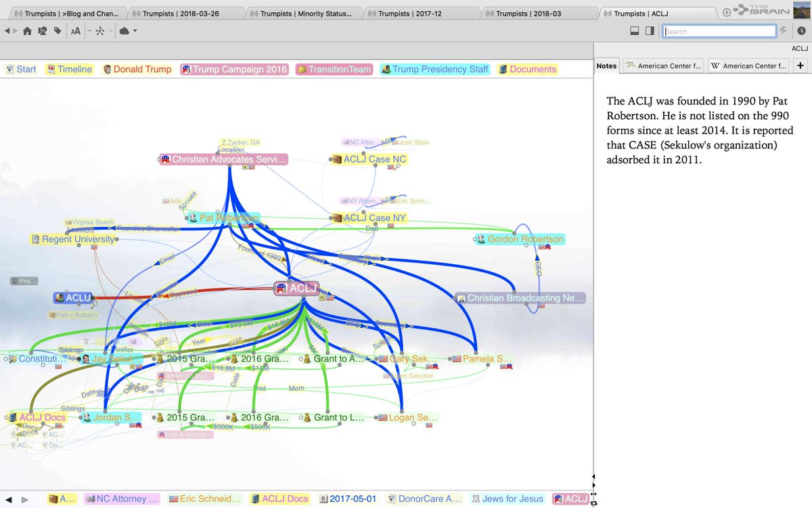This screenshot has height=508, width=812.
Task: Select the ACLJ Case NC thought
Action: (x=369, y=159)
